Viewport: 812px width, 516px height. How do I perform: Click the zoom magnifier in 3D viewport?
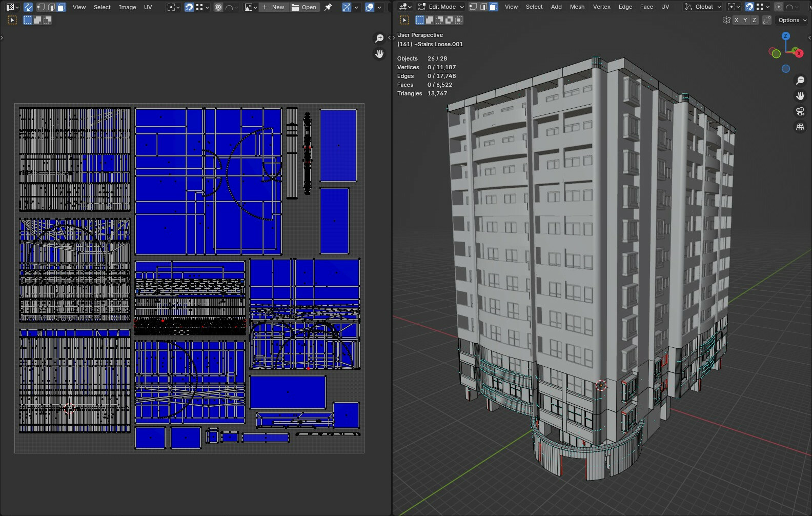click(x=800, y=81)
